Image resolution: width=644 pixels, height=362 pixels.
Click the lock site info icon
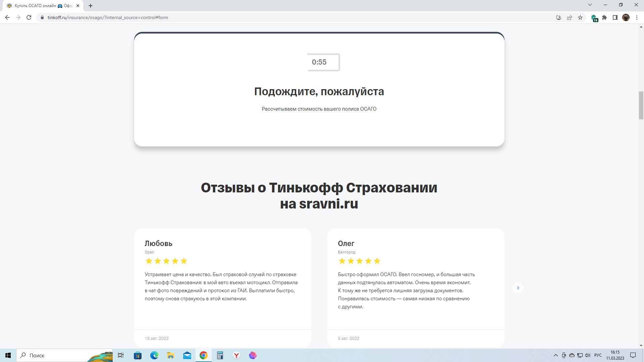[x=42, y=17]
